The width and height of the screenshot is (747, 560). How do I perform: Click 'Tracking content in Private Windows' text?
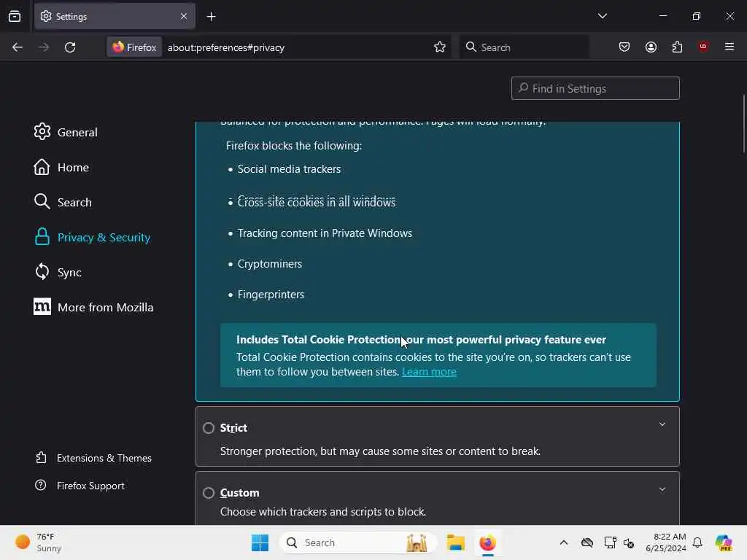click(x=325, y=233)
